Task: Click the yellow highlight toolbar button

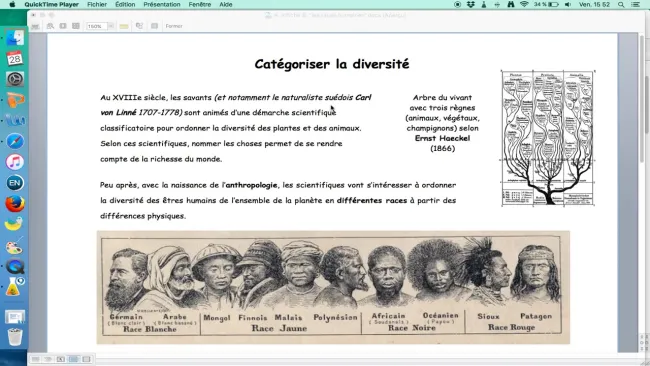Action: click(x=124, y=26)
